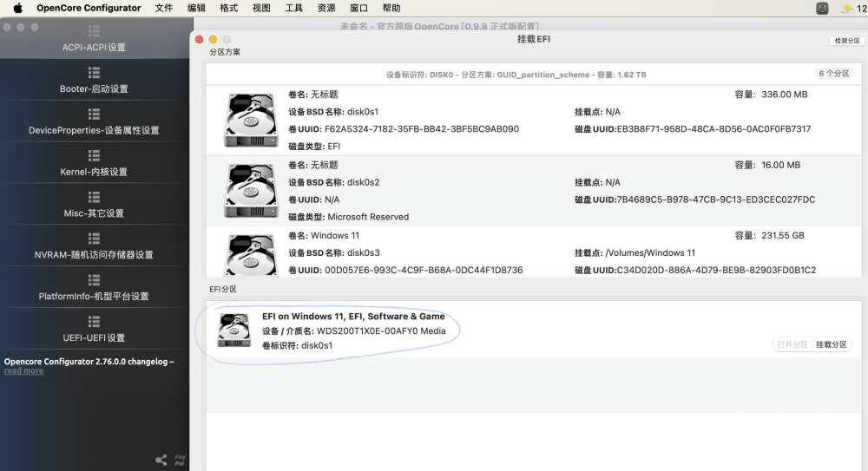Open the ACPI-ACPI设置 sidebar section

tap(94, 39)
